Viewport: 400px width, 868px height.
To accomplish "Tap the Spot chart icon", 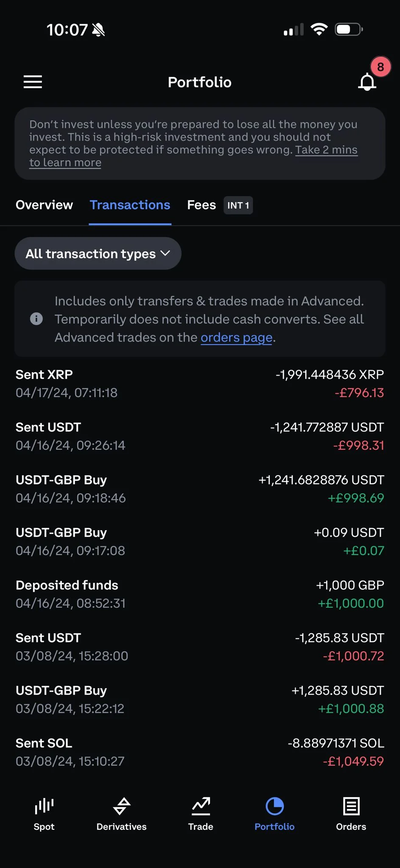I will [x=44, y=806].
